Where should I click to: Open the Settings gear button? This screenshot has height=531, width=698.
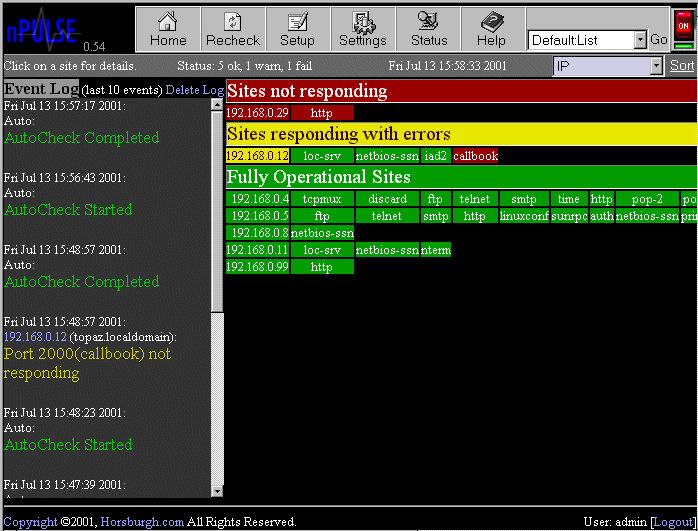pyautogui.click(x=363, y=29)
